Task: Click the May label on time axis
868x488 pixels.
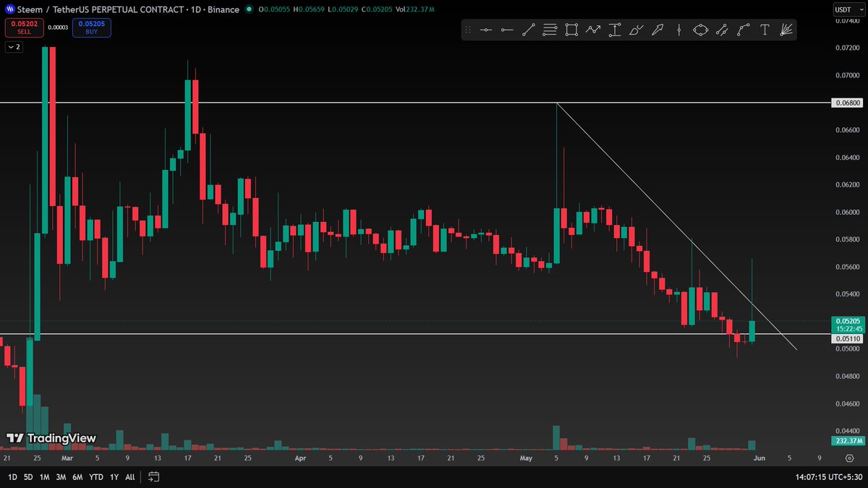Action: (x=526, y=458)
